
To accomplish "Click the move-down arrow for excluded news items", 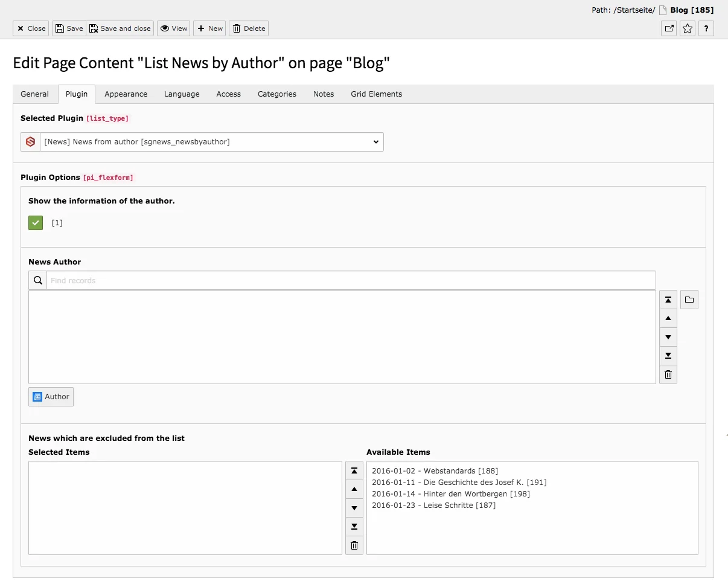I will pyautogui.click(x=354, y=508).
